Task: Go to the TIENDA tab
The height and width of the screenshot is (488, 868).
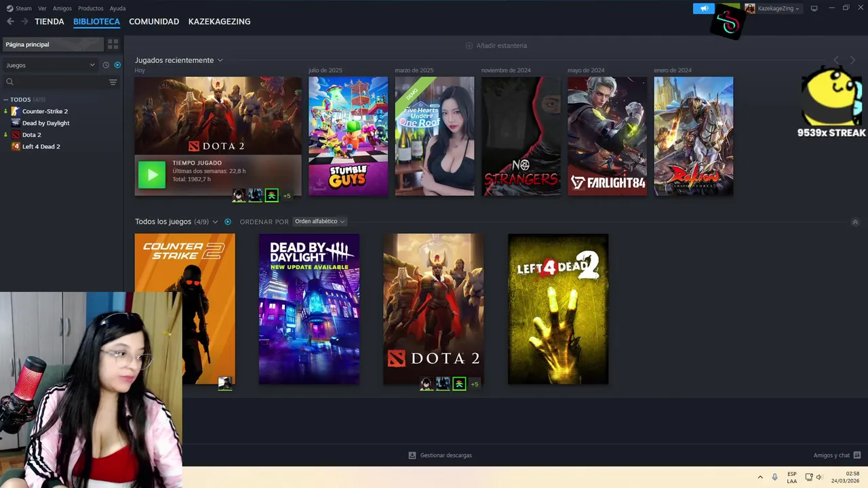Action: [50, 22]
